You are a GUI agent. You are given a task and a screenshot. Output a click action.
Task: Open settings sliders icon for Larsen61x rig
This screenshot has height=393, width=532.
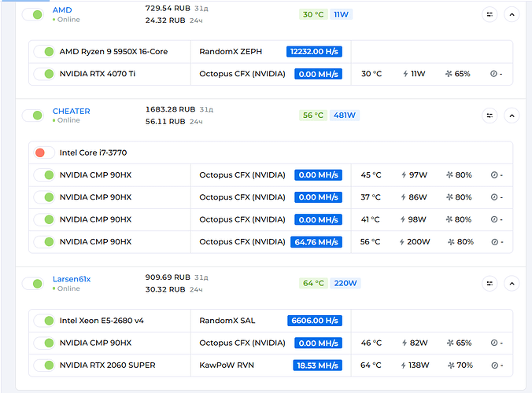[490, 283]
